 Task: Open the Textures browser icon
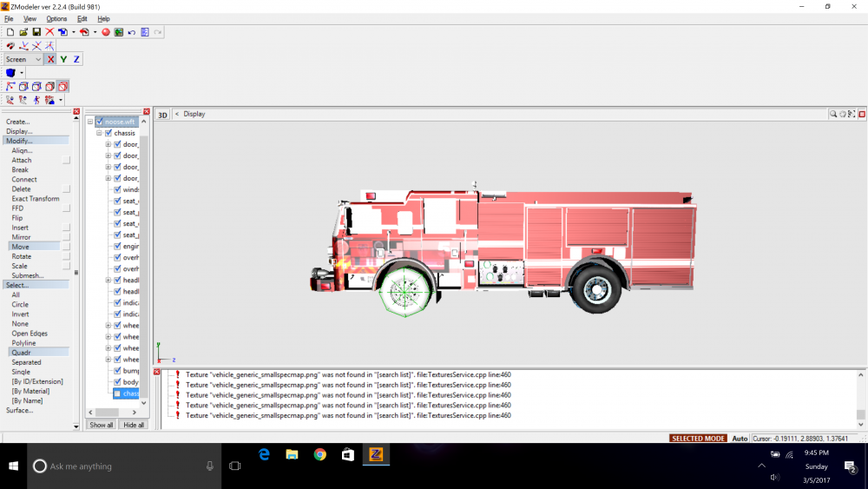(x=118, y=32)
